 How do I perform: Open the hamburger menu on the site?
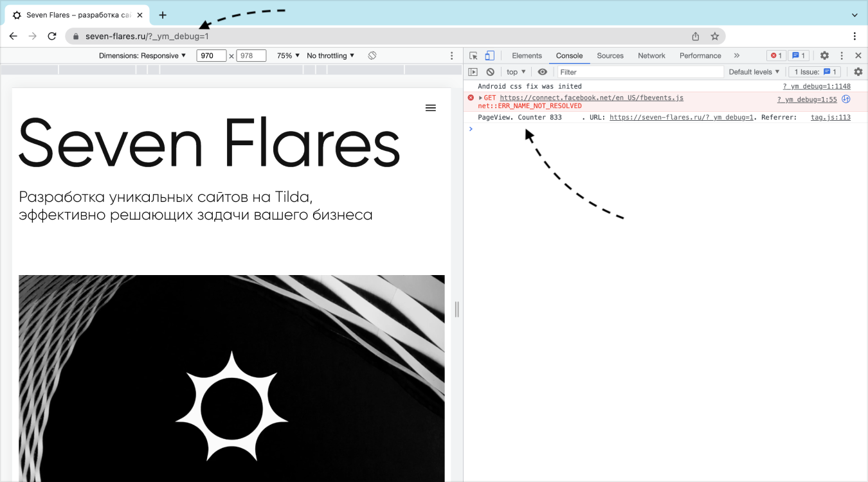(431, 108)
